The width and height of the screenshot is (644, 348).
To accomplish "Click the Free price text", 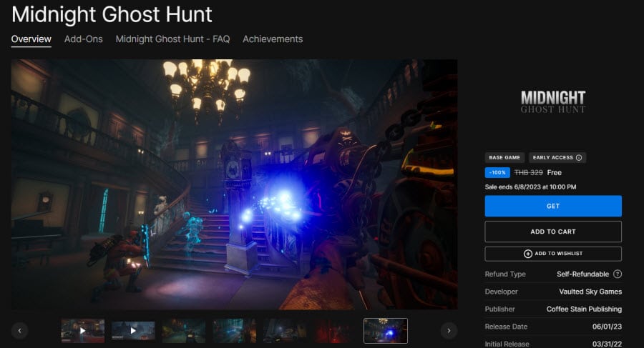I will coord(554,173).
